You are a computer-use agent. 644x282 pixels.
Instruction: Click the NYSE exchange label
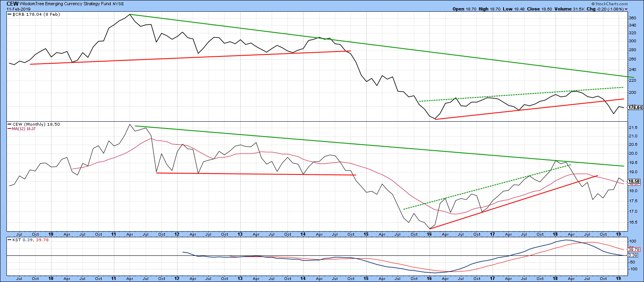coord(118,4)
